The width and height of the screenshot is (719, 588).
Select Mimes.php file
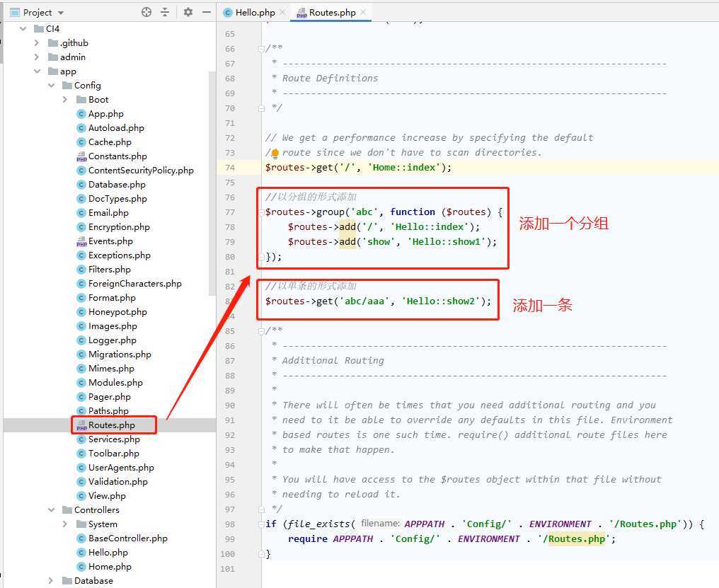pos(111,369)
